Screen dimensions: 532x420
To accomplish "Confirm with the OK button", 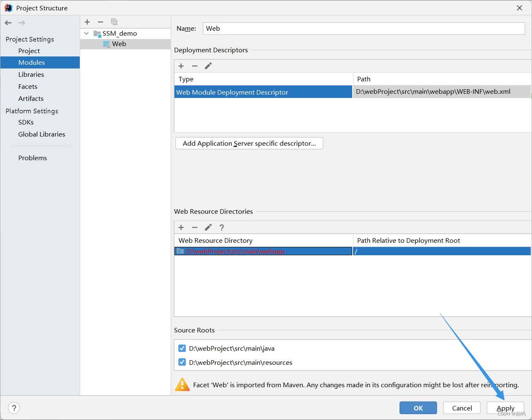I will click(418, 408).
